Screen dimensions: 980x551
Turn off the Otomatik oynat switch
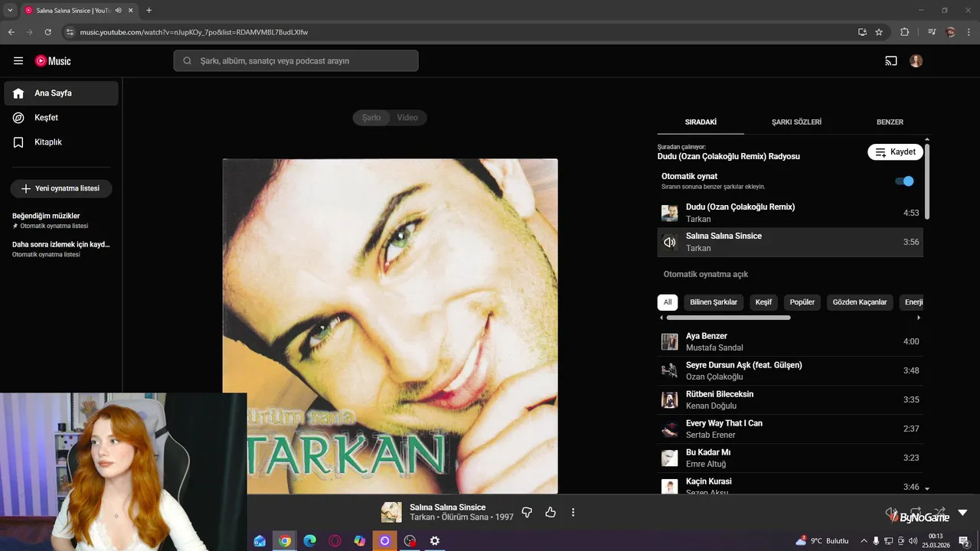904,181
